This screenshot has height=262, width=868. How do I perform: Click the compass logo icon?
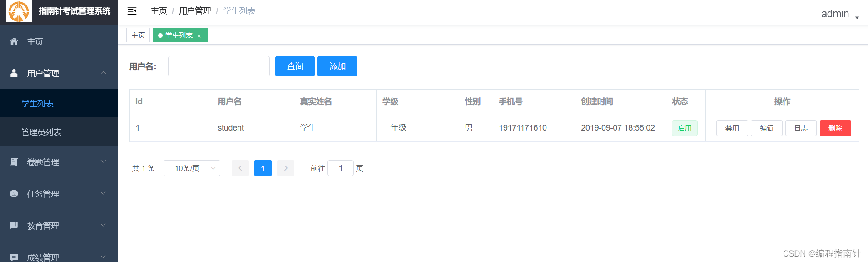coord(19,11)
